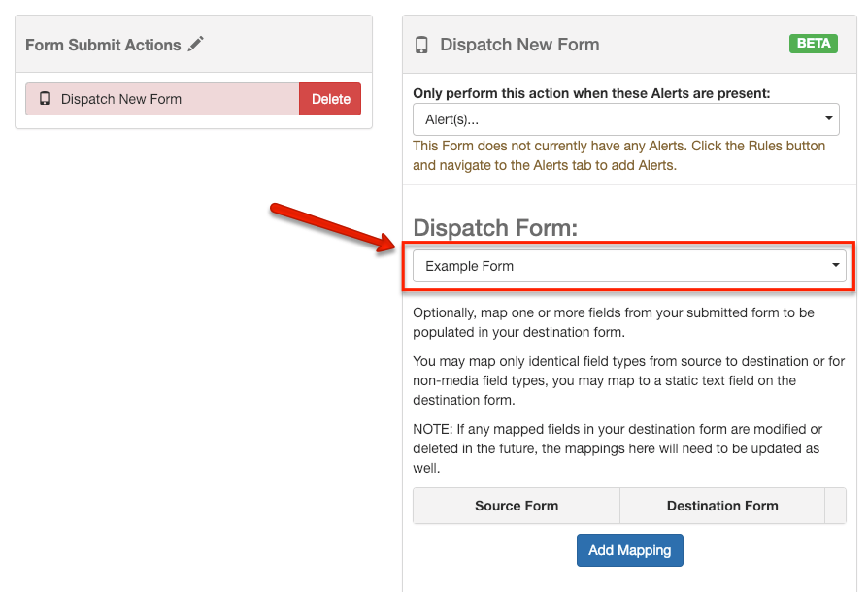Click the Dispatch Form: heading

pos(495,227)
